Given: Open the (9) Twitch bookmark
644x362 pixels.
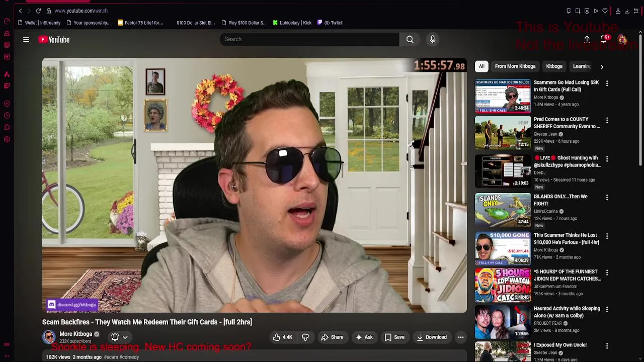Looking at the screenshot, I should 330,23.
